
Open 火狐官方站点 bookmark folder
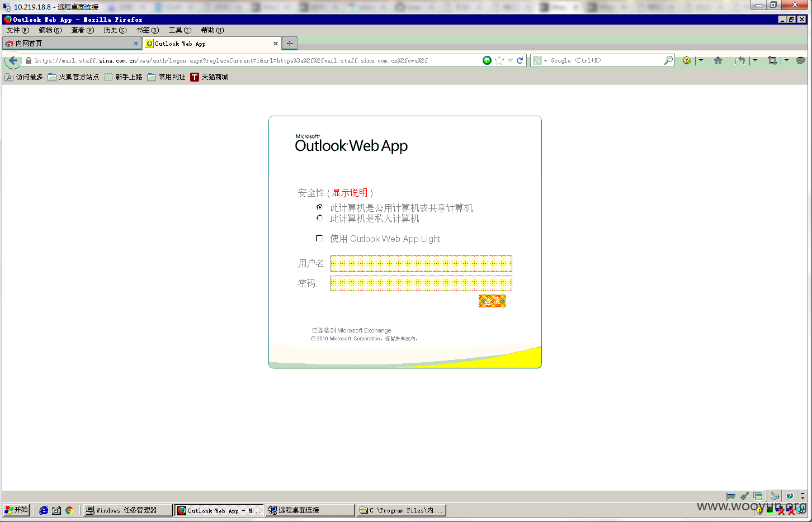point(73,77)
